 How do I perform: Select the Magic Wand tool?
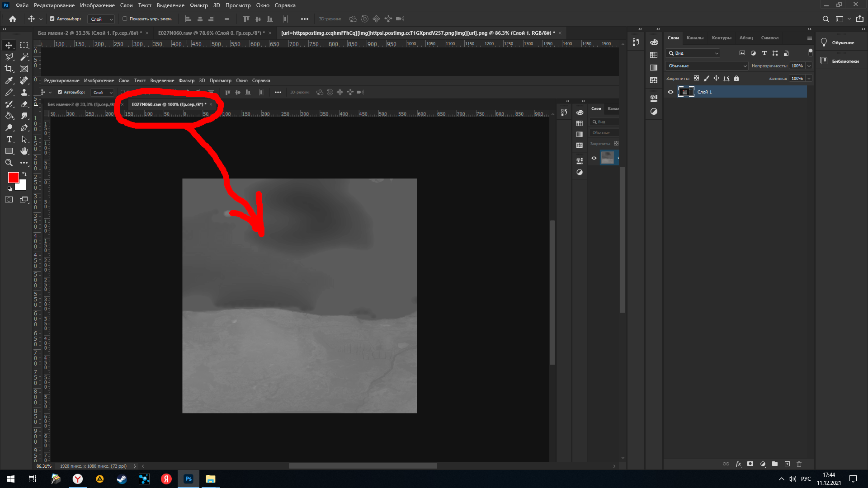point(24,57)
